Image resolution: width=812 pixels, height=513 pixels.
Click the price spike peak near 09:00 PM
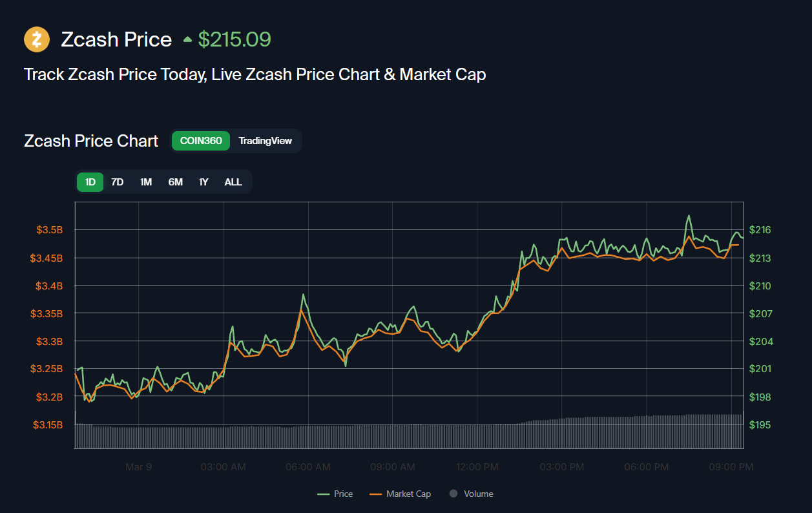pyautogui.click(x=689, y=216)
